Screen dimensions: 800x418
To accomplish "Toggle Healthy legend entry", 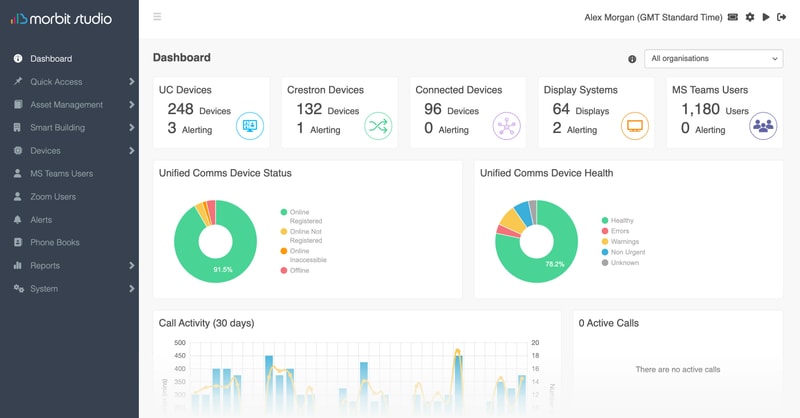I will [x=617, y=220].
